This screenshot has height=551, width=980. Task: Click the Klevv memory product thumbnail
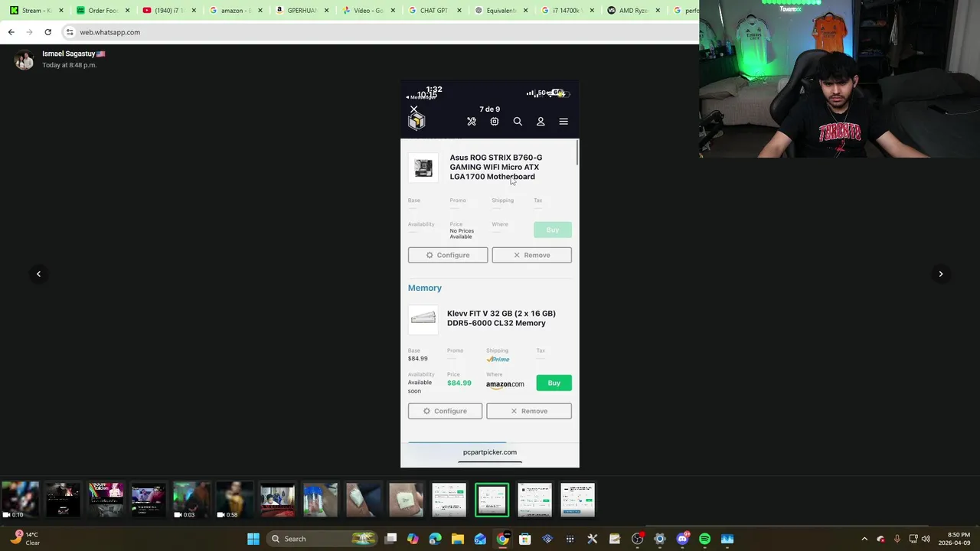pos(423,319)
